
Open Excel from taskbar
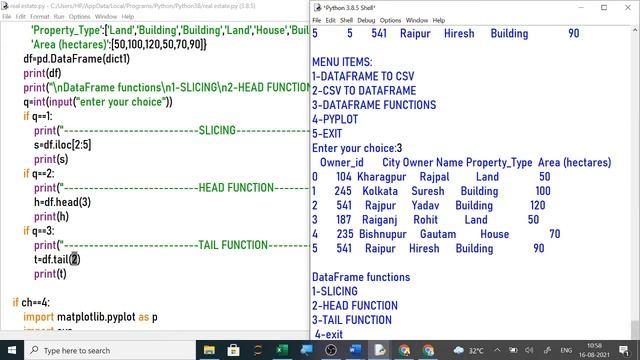[x=282, y=350]
